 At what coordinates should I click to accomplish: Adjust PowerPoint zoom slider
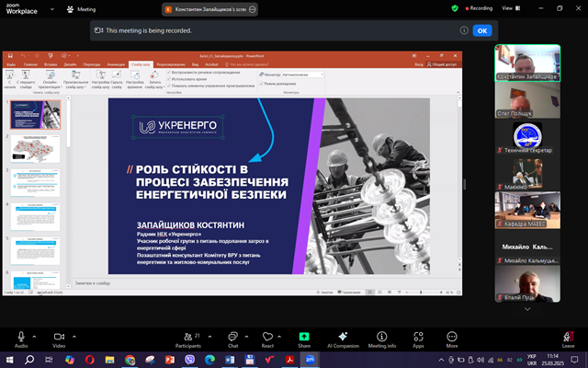tap(421, 293)
